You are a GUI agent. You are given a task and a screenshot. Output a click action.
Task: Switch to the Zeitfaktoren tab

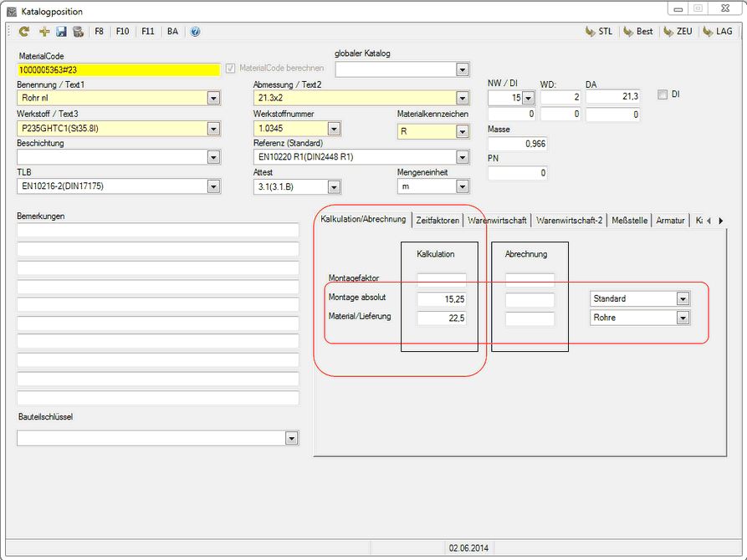tap(437, 221)
